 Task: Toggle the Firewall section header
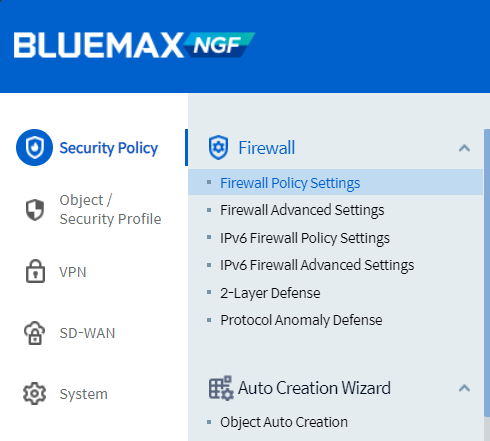click(x=335, y=148)
